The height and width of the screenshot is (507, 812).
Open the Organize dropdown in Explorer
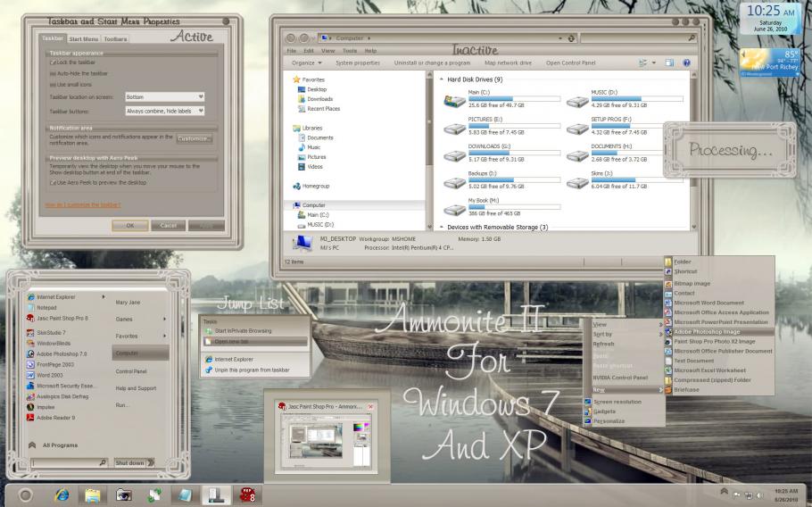pyautogui.click(x=307, y=62)
